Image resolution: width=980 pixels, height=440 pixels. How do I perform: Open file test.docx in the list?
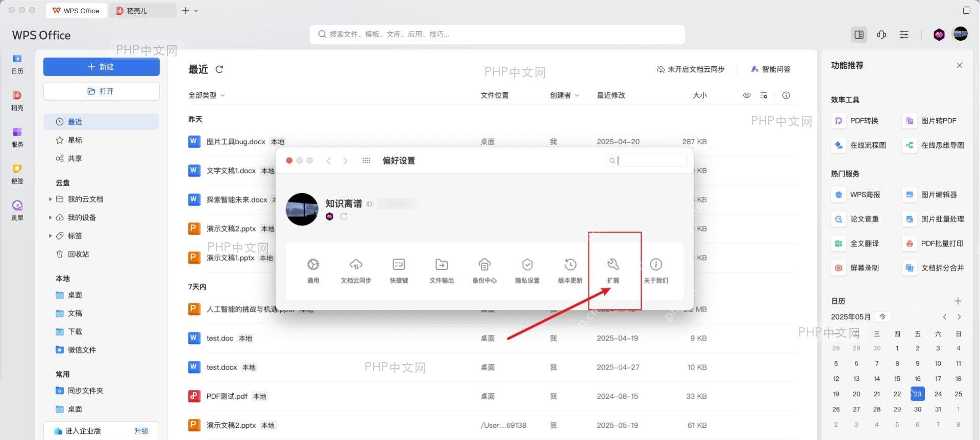coord(222,368)
